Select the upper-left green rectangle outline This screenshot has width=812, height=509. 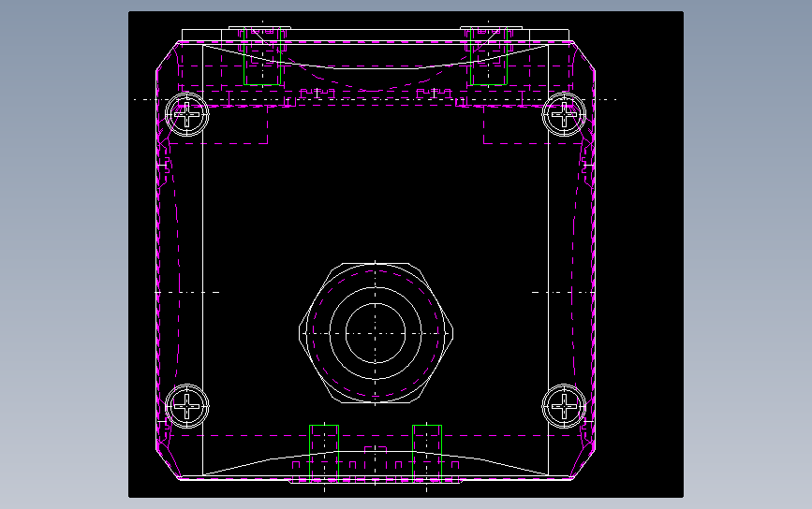(x=262, y=56)
